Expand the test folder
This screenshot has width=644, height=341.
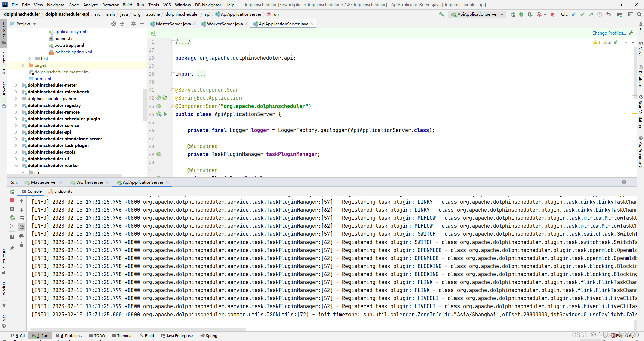[x=30, y=59]
